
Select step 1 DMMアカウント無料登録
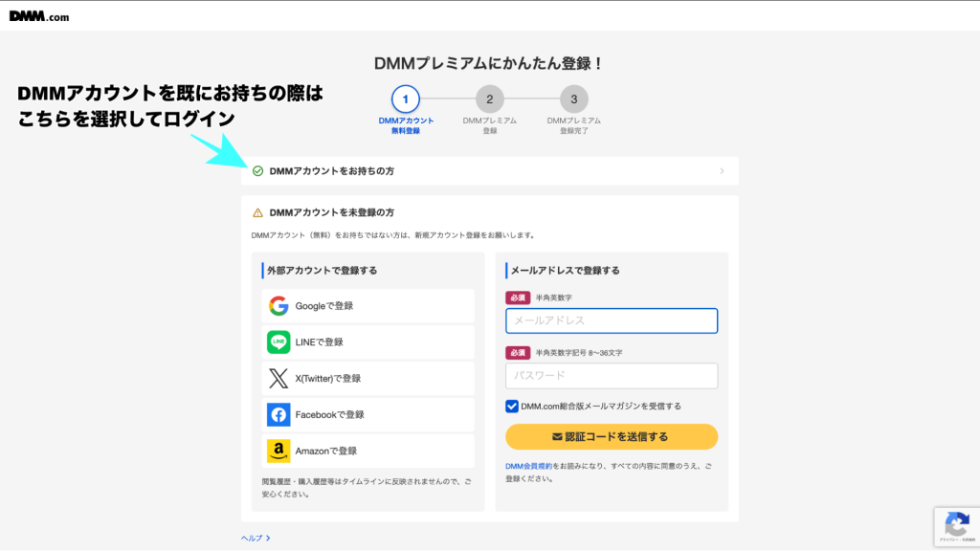pyautogui.click(x=406, y=99)
